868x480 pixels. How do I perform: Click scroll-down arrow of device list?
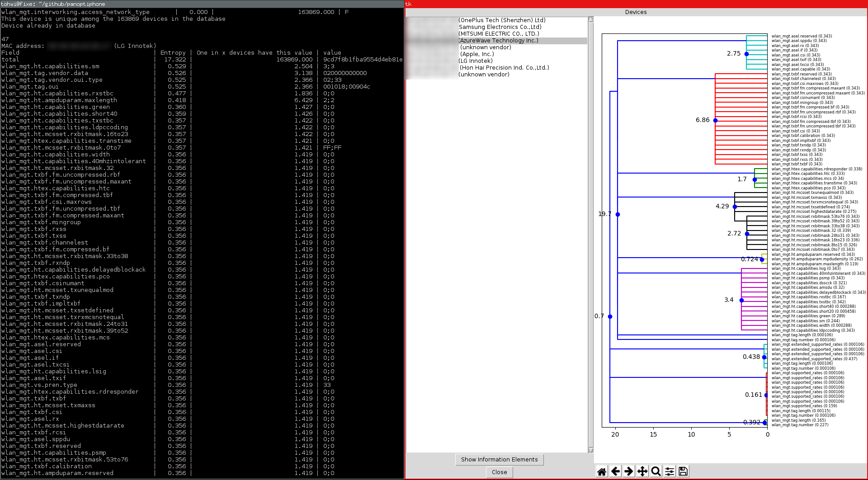click(591, 450)
